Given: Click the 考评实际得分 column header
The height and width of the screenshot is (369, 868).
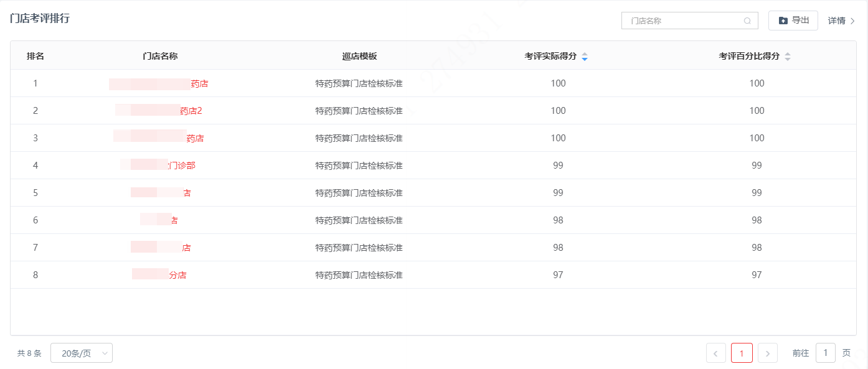Looking at the screenshot, I should 550,57.
